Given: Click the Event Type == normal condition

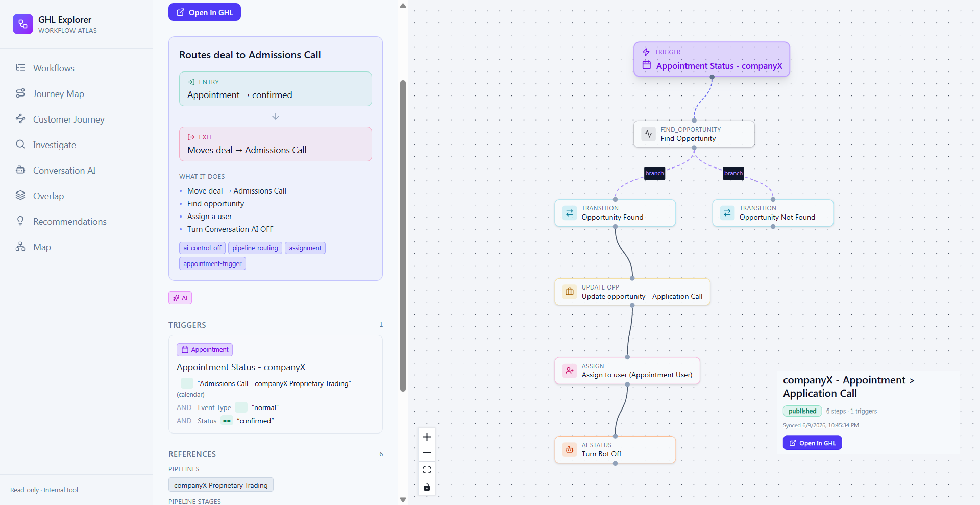Looking at the screenshot, I should 228,407.
